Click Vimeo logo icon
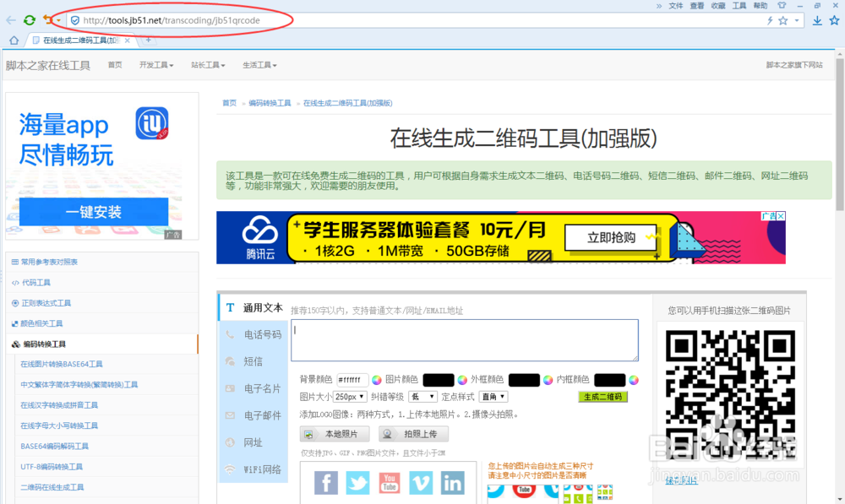 pyautogui.click(x=420, y=482)
